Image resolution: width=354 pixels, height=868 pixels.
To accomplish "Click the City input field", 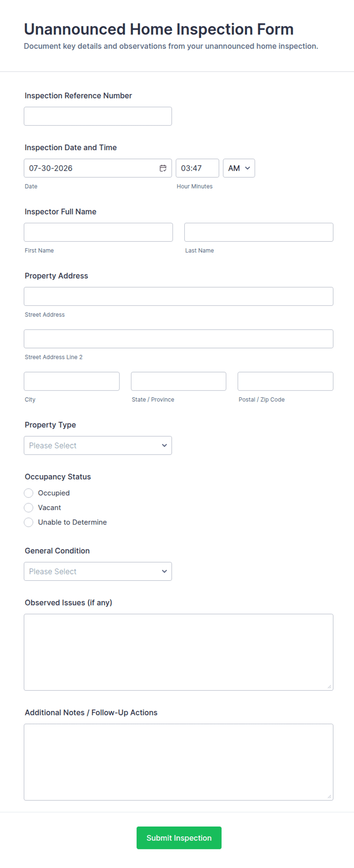I will point(72,381).
